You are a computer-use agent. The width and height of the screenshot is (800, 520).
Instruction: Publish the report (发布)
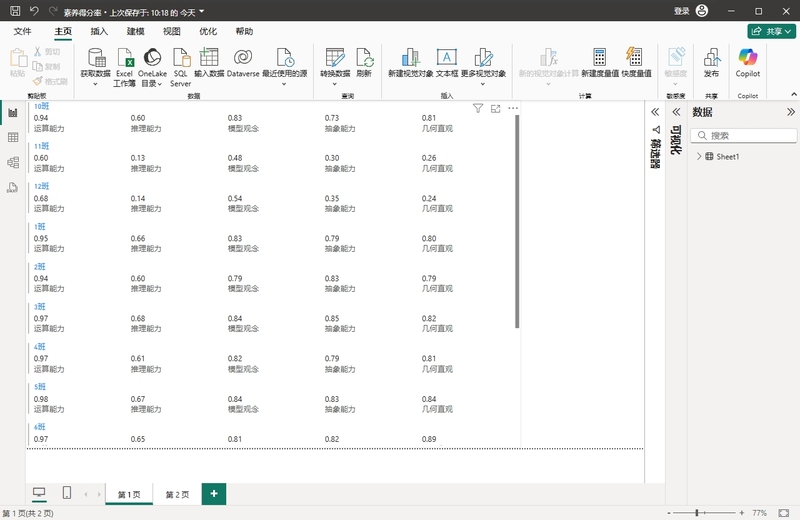712,62
